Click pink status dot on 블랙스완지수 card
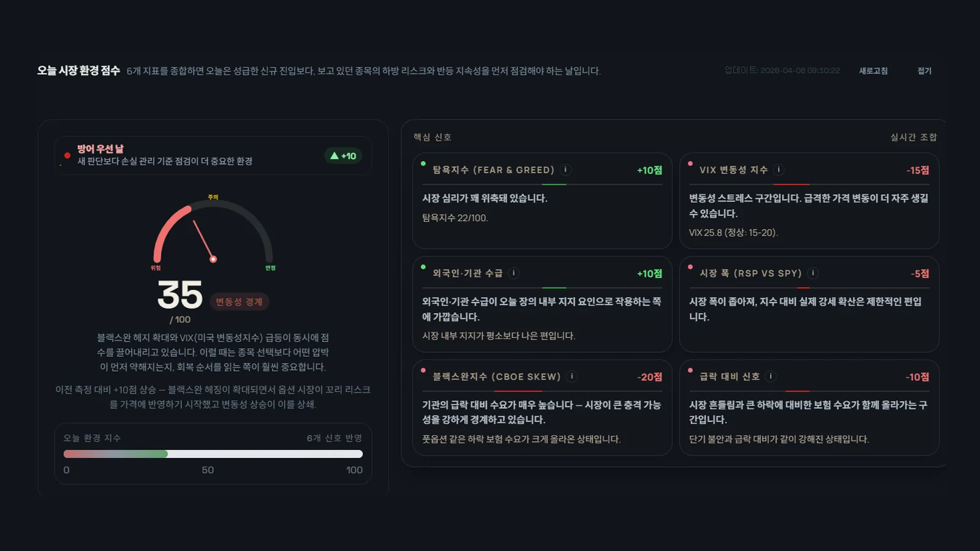The height and width of the screenshot is (551, 980). (423, 370)
